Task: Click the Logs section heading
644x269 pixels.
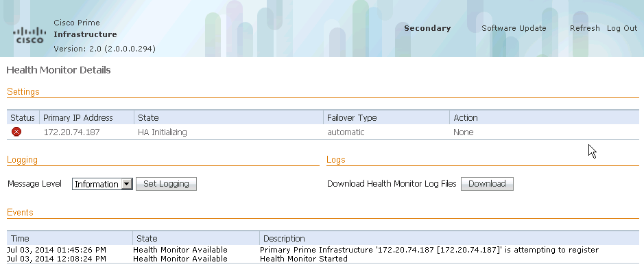Action: click(336, 160)
